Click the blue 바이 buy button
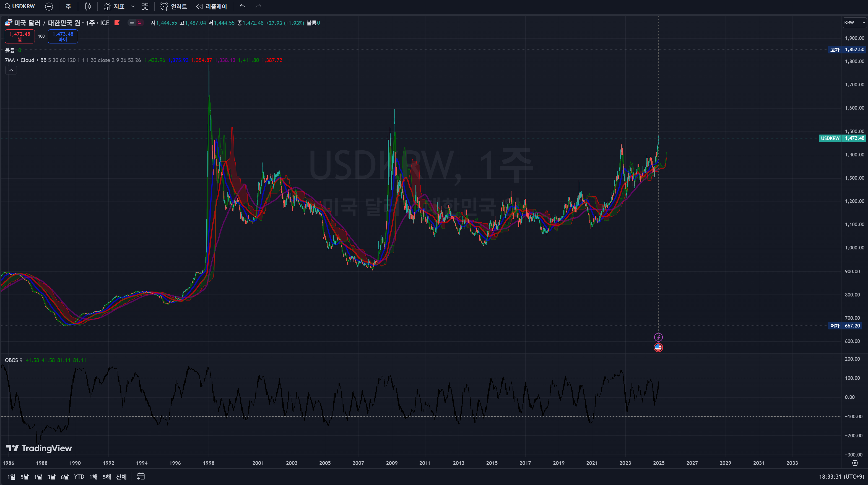The height and width of the screenshot is (485, 868). tap(63, 37)
